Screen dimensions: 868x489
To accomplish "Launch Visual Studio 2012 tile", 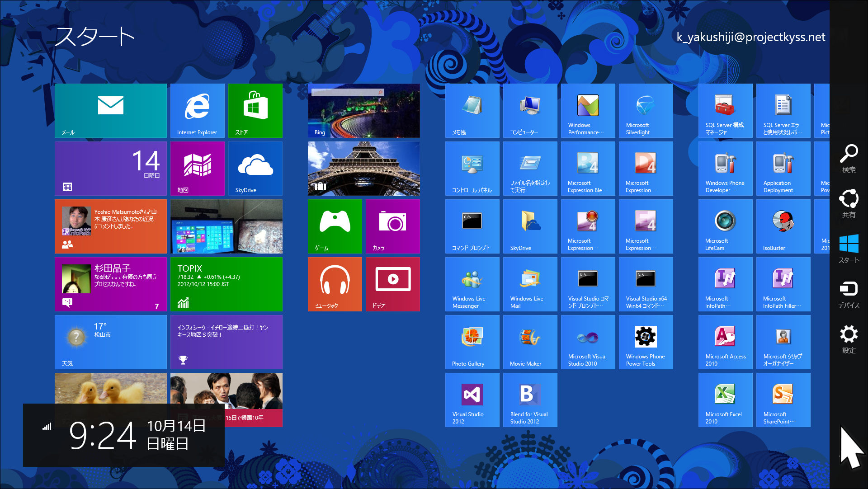I will pyautogui.click(x=472, y=400).
